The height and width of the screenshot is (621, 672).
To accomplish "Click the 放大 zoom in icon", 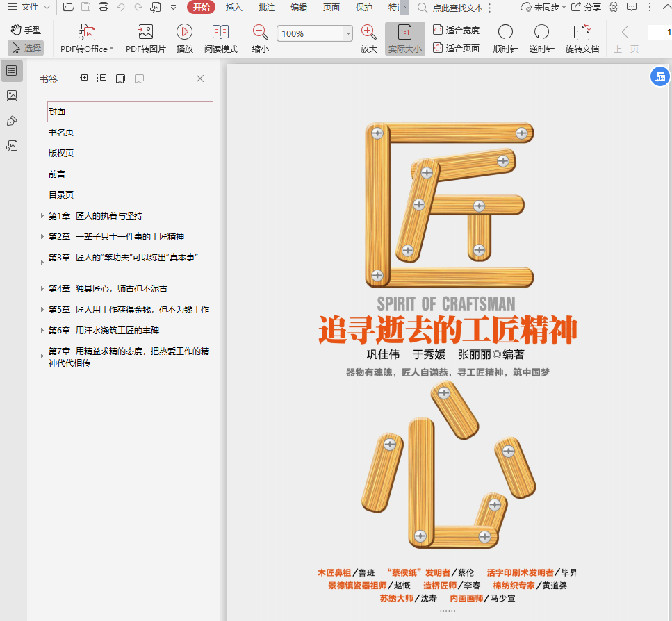I will click(368, 32).
